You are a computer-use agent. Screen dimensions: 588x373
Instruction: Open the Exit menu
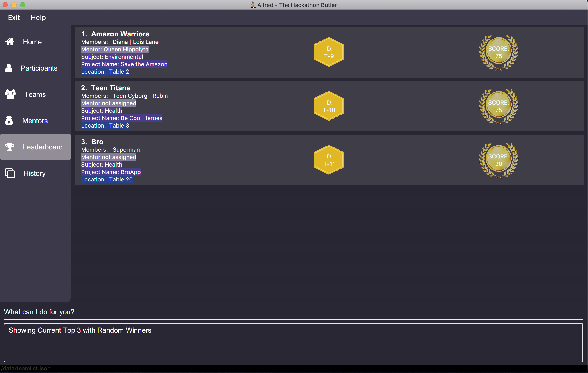[14, 18]
